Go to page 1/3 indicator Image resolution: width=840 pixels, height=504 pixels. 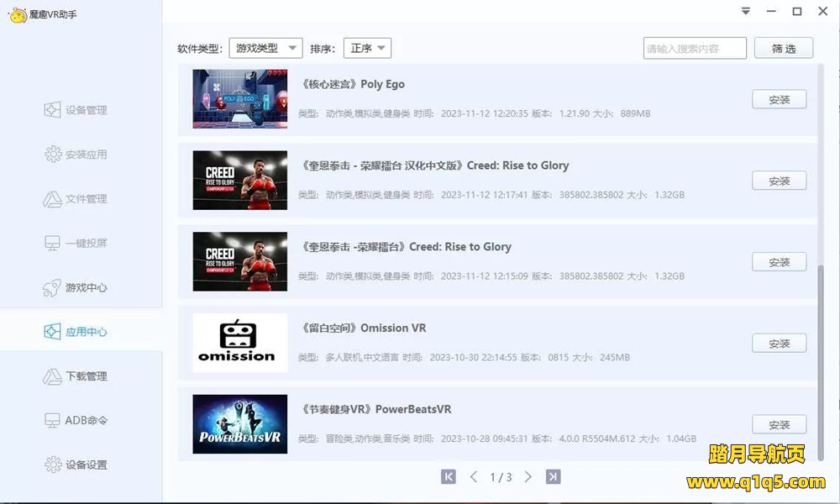[501, 475]
